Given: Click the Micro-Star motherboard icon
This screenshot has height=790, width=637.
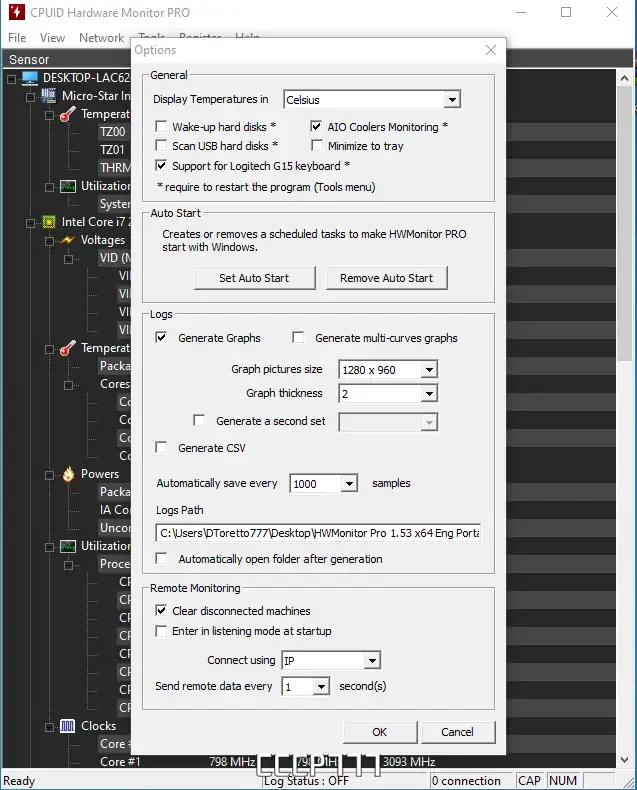Looking at the screenshot, I should [48, 96].
